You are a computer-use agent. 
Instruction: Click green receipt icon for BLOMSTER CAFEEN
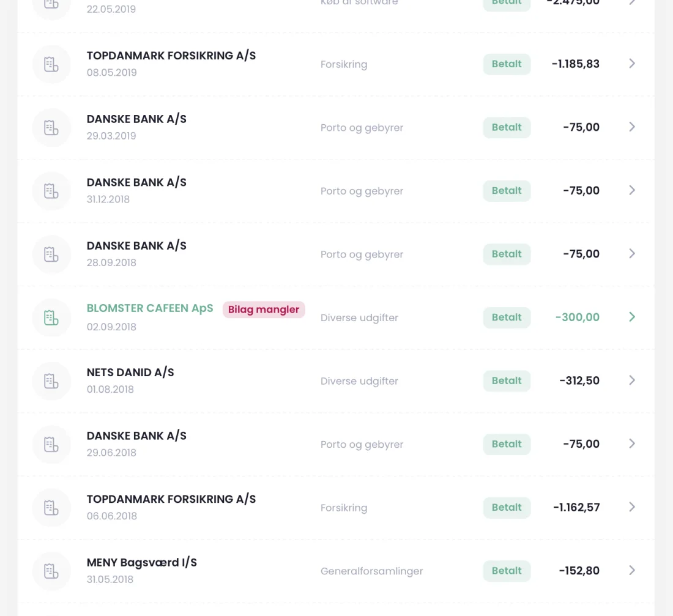[x=51, y=317]
